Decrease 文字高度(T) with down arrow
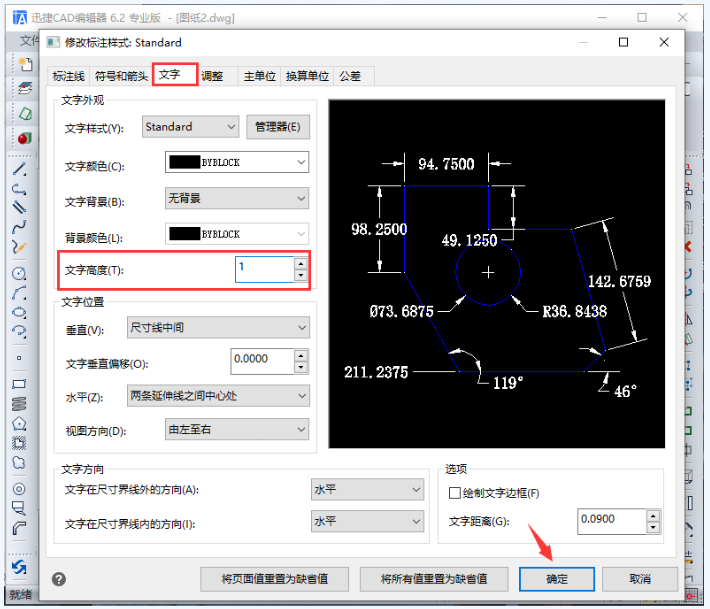This screenshot has width=710, height=609. (x=301, y=275)
